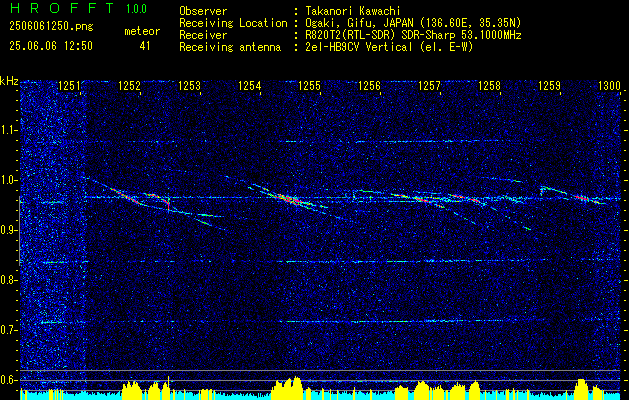Click the 0.6 frequency axis label
The width and height of the screenshot is (629, 400).
coord(9,380)
